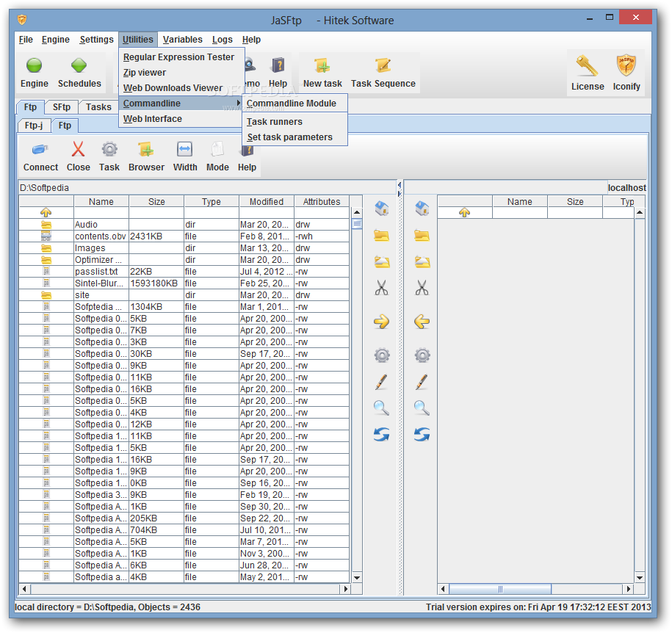The image size is (672, 633).
Task: Upload with the right-pointing yellow arrow
Action: [x=381, y=322]
